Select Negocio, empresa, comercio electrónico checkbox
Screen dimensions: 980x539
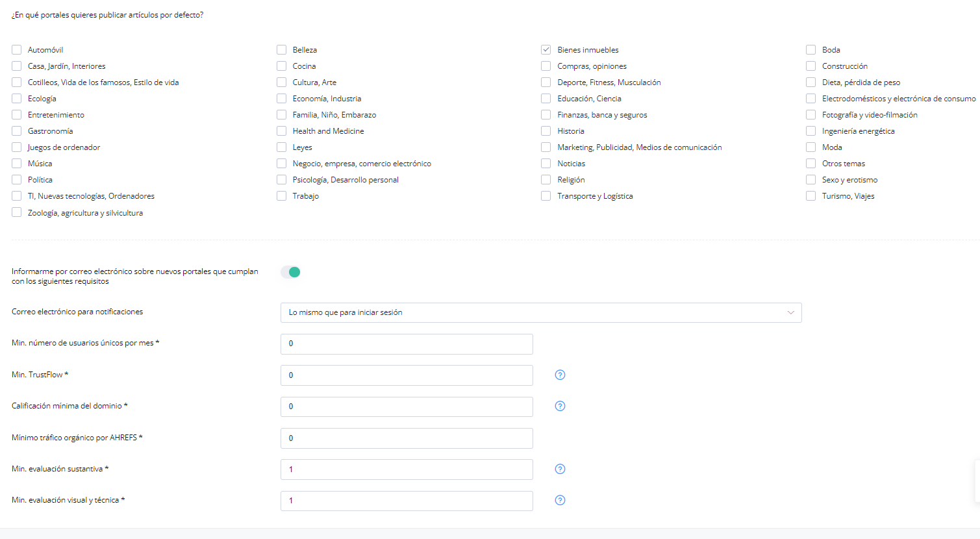click(282, 163)
